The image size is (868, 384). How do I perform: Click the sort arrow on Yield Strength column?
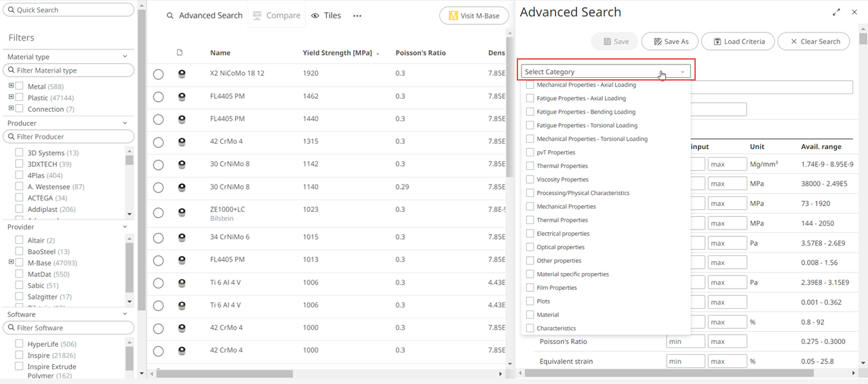click(x=378, y=54)
